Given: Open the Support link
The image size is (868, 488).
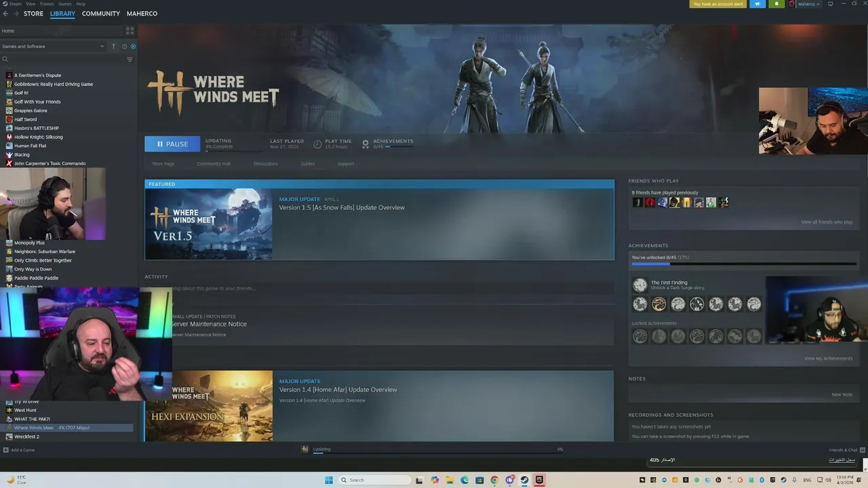Looking at the screenshot, I should click(346, 163).
